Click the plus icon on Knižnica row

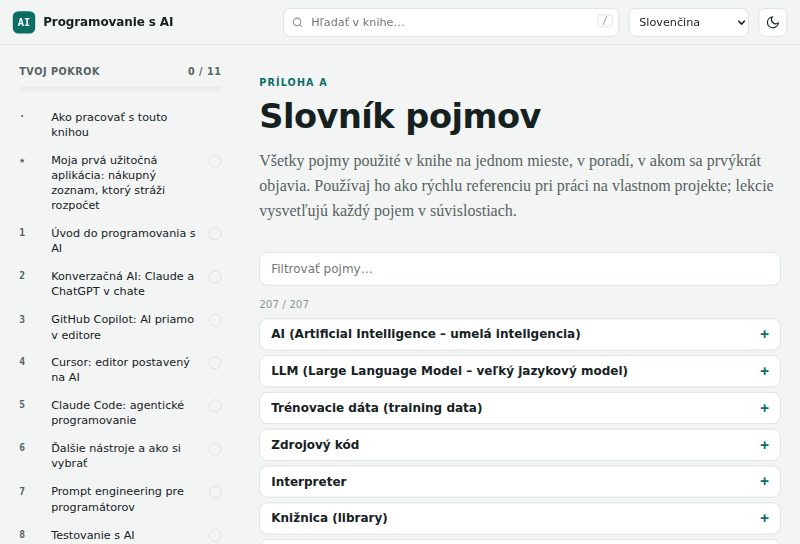pyautogui.click(x=764, y=518)
